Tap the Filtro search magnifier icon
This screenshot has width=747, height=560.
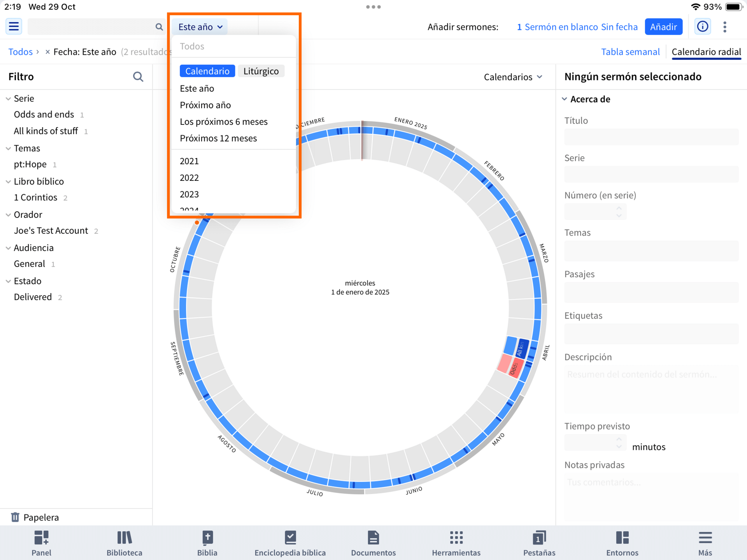[138, 77]
